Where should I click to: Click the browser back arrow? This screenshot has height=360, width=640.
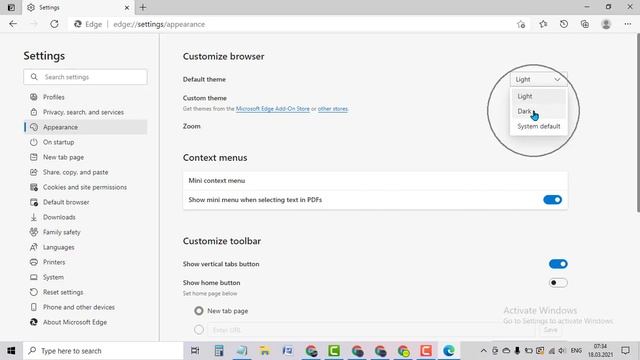click(x=13, y=24)
